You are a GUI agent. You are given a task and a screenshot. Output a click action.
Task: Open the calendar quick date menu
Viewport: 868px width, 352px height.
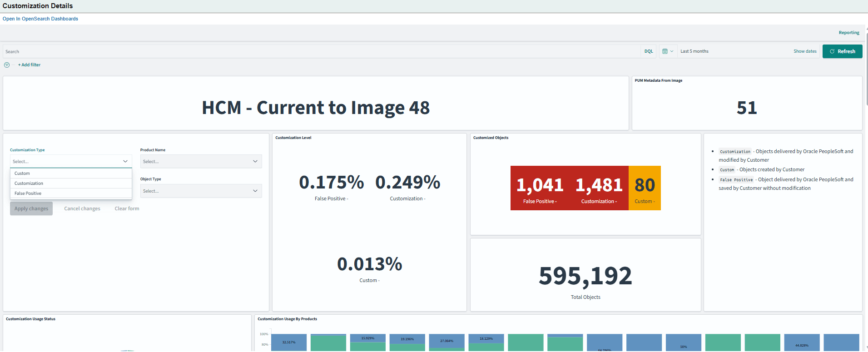point(668,51)
